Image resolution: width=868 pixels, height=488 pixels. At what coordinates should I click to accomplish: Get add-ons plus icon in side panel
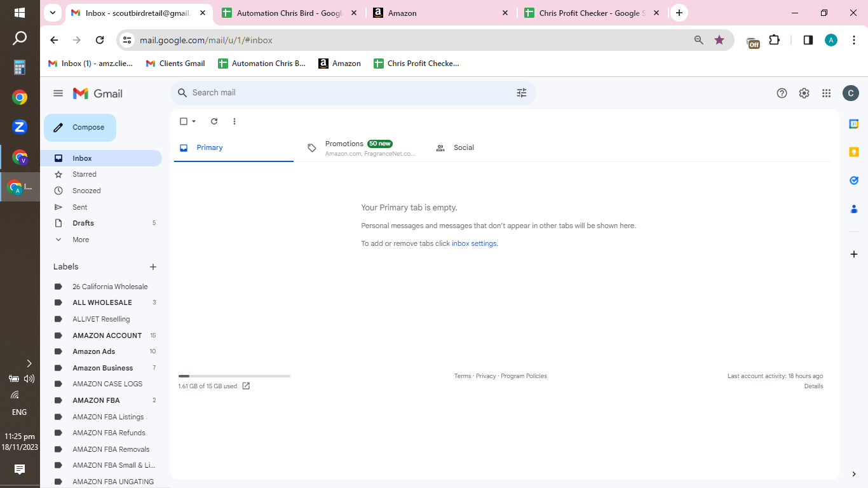(x=854, y=254)
